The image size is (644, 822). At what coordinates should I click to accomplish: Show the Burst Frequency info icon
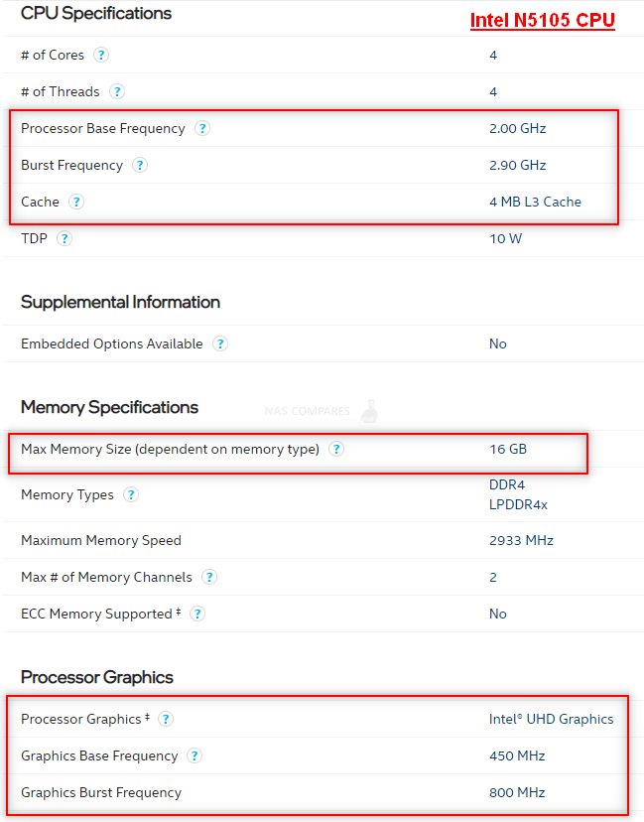139,165
